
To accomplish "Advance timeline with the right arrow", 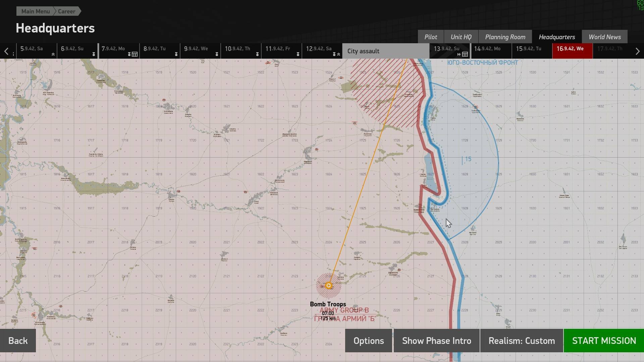I will [x=637, y=51].
